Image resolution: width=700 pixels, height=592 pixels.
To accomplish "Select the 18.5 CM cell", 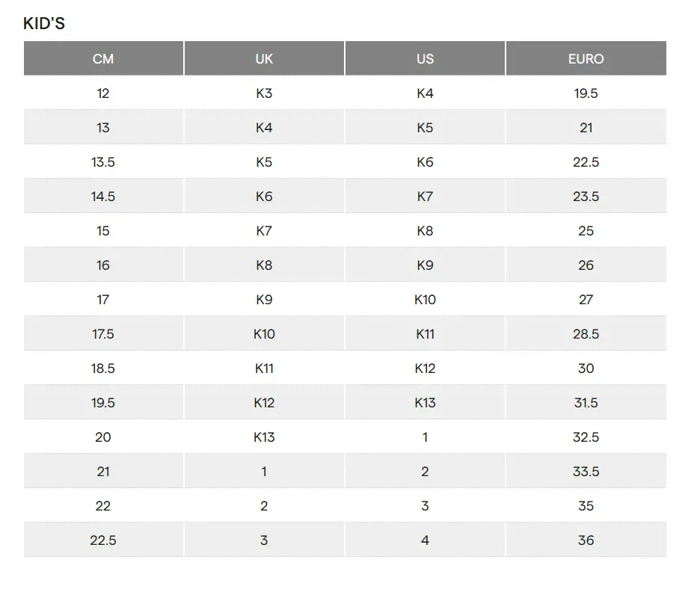I will 103,369.
